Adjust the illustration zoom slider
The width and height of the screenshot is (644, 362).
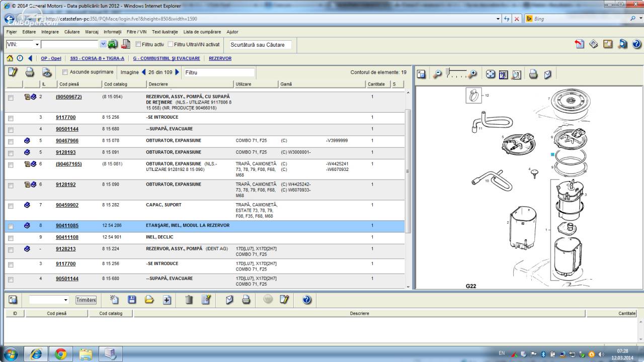(448, 72)
